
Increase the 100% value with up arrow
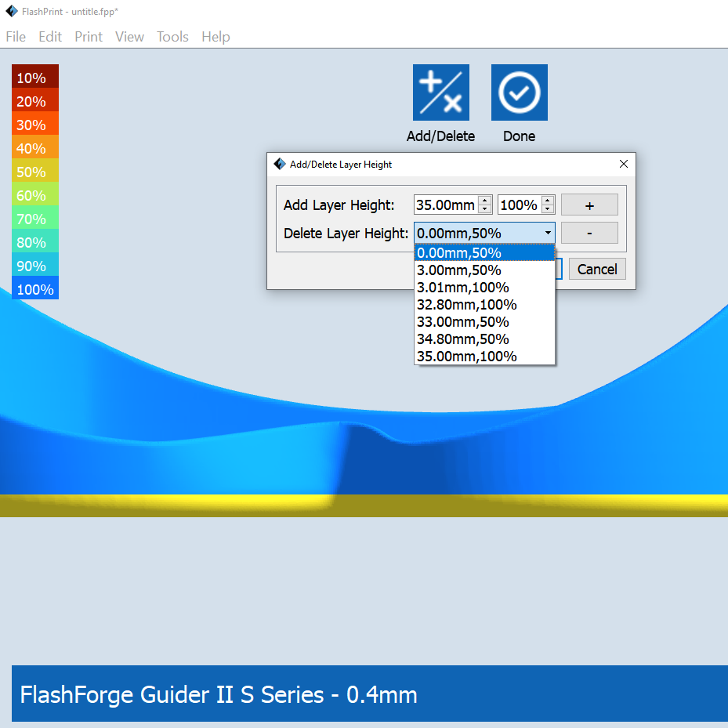pos(548,201)
